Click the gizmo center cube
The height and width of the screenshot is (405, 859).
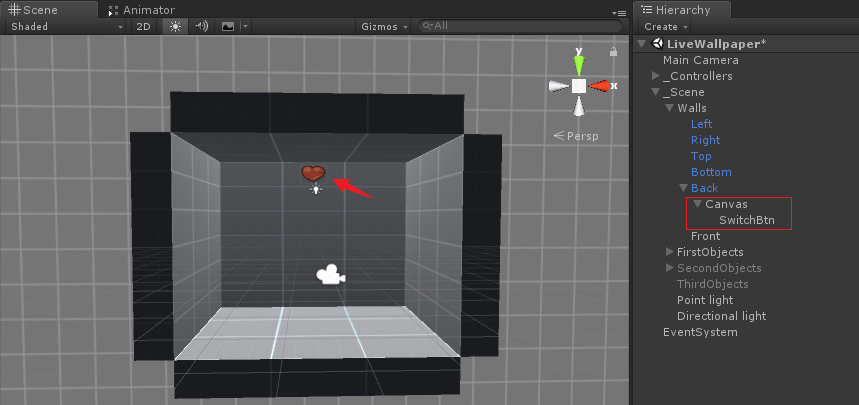tap(579, 85)
